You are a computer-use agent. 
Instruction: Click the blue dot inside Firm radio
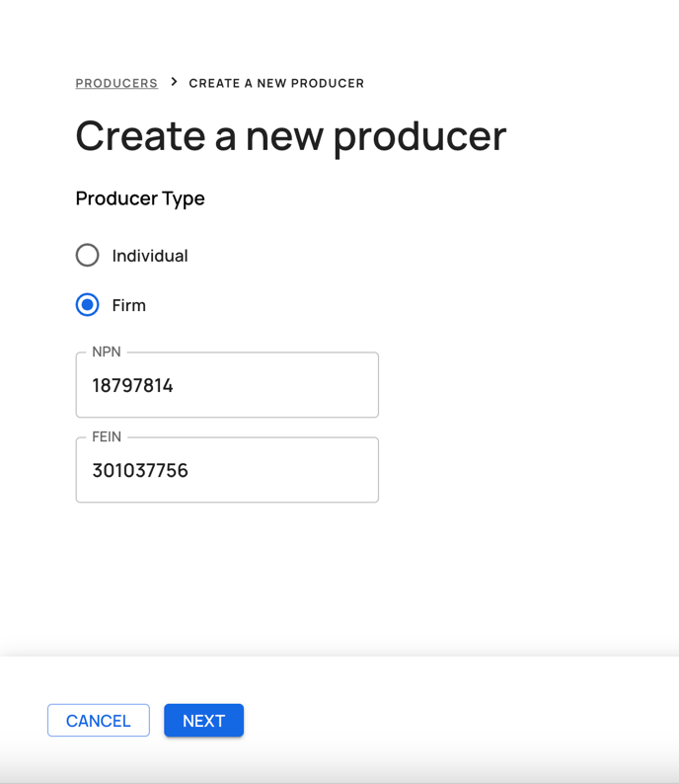tap(88, 305)
